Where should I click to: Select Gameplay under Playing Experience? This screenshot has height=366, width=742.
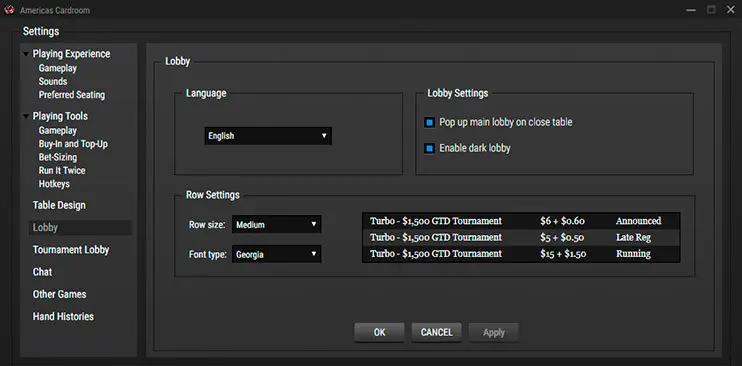(x=58, y=68)
